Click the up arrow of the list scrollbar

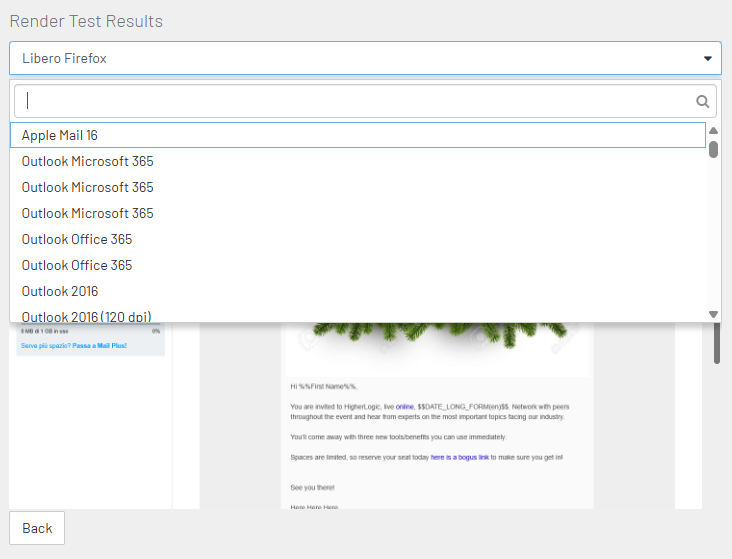pyautogui.click(x=713, y=131)
